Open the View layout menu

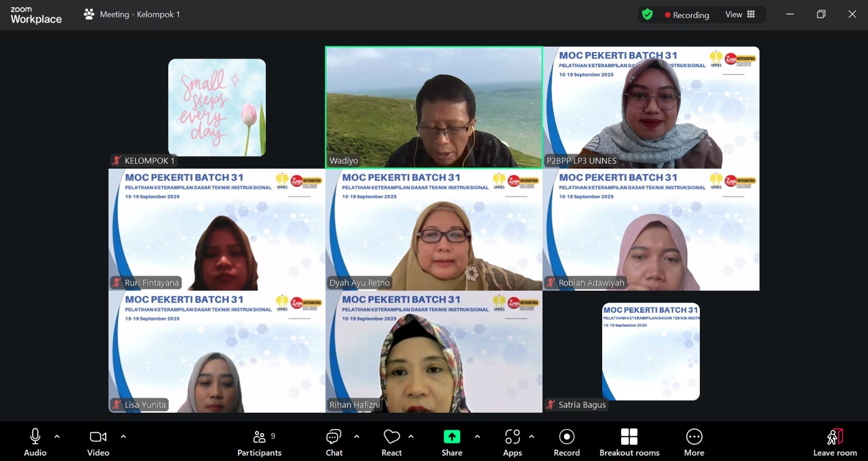(740, 15)
